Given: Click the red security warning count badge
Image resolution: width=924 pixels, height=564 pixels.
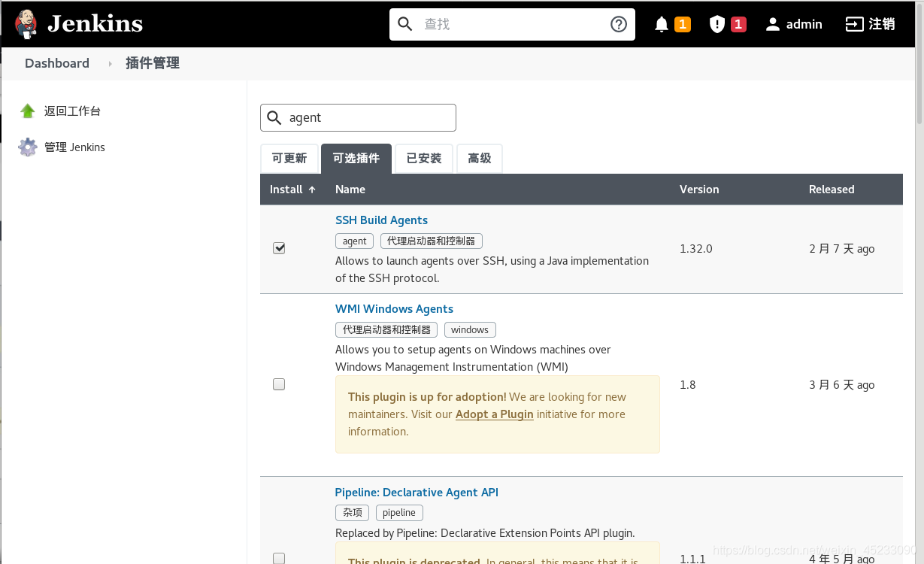Looking at the screenshot, I should 738,24.
